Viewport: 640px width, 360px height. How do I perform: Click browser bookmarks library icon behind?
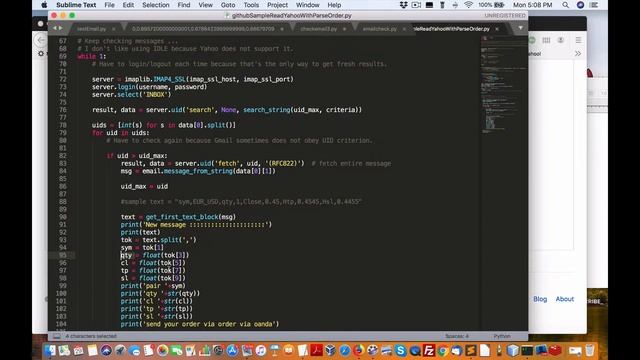pyautogui.click(x=546, y=40)
